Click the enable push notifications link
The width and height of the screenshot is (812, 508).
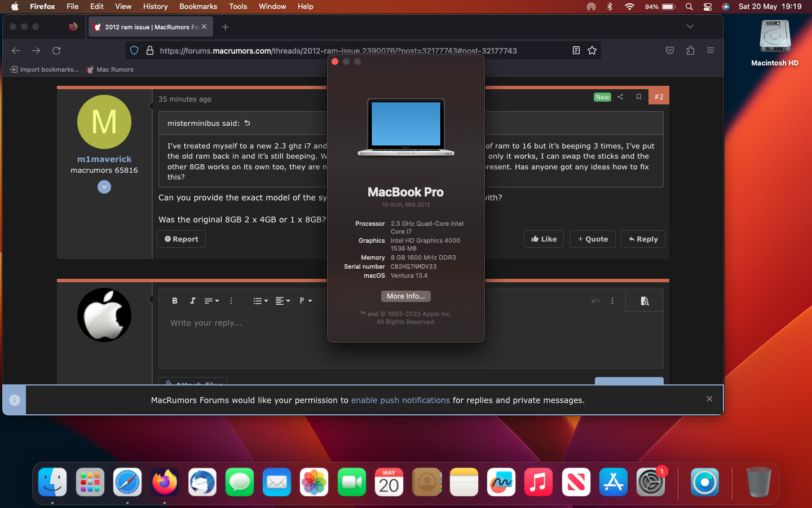pyautogui.click(x=400, y=400)
